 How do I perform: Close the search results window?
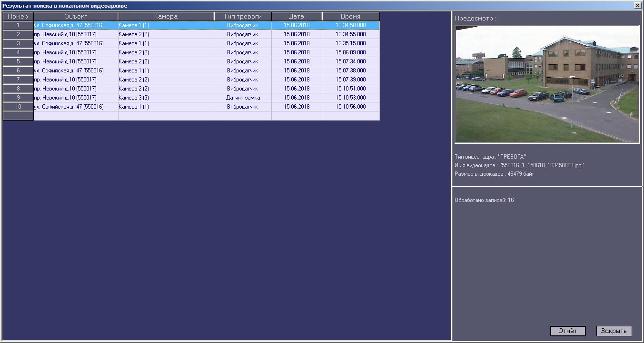[x=637, y=5]
